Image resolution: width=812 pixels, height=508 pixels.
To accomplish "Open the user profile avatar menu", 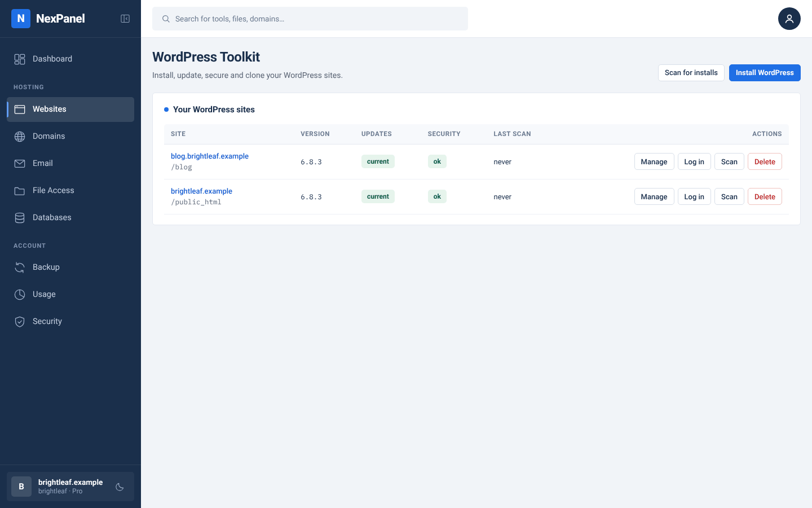I will tap(789, 19).
